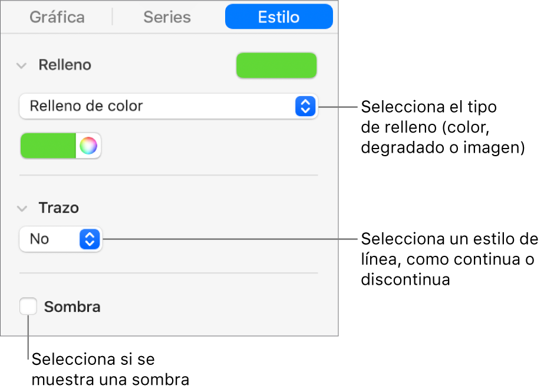544x392 pixels.
Task: Open the color wheel picker
Action: point(88,146)
